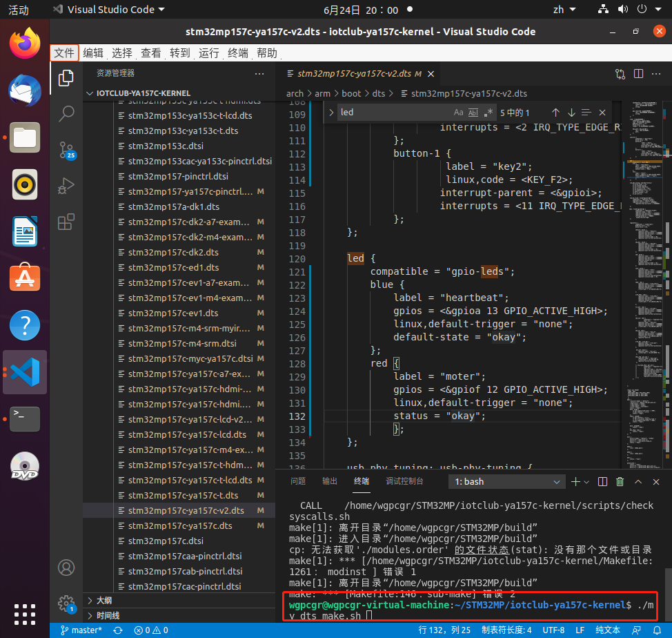Open errors and warnings count in status bar

[151, 630]
